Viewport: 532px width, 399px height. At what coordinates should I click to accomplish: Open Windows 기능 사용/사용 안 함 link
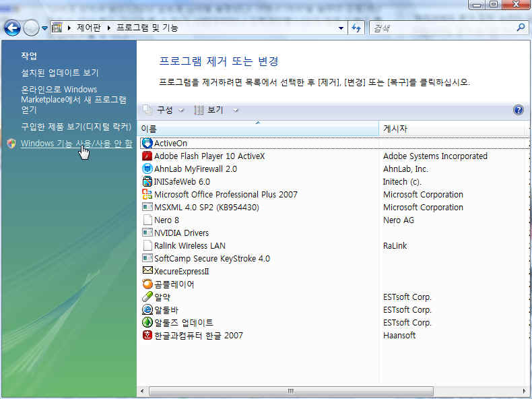(77, 144)
